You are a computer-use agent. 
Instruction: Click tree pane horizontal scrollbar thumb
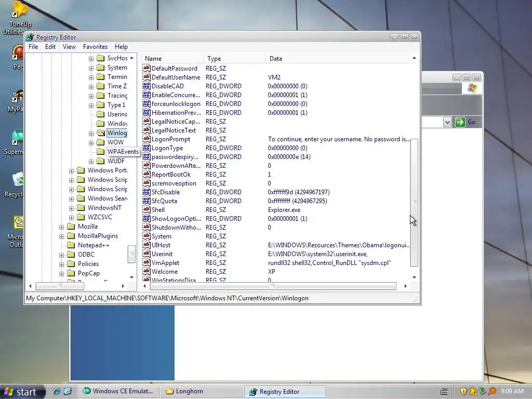click(60, 286)
